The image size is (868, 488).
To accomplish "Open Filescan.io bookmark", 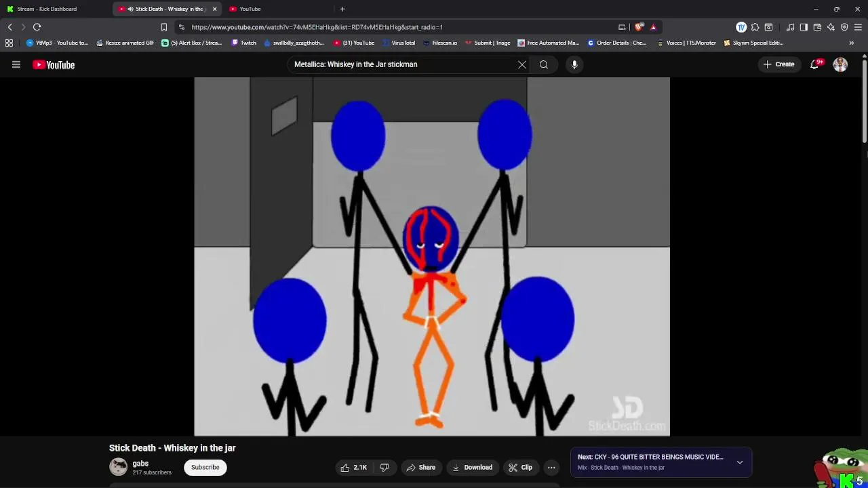I will (x=439, y=43).
